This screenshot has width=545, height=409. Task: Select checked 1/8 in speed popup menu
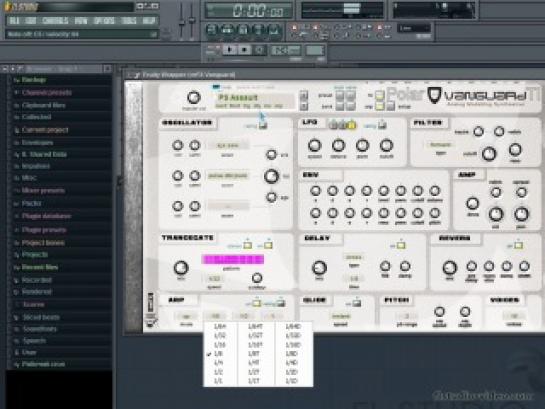tap(219, 354)
